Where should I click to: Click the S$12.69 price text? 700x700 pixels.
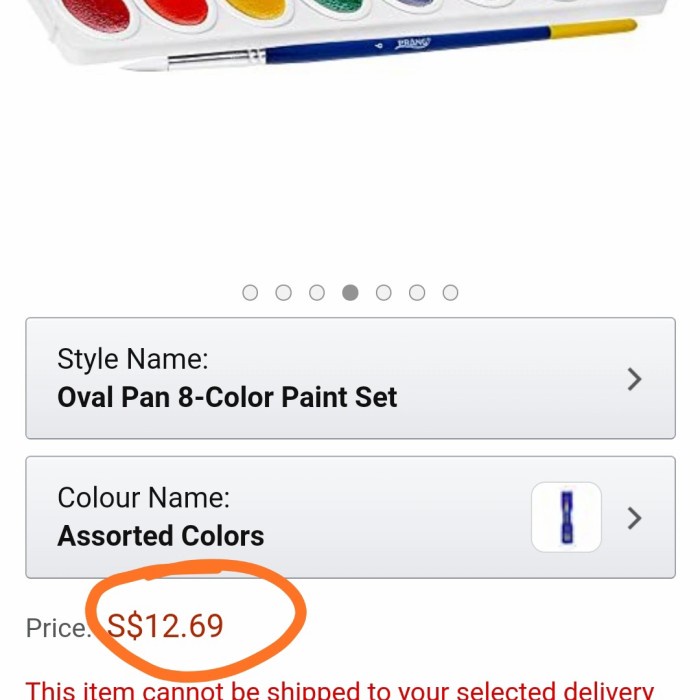tap(166, 626)
